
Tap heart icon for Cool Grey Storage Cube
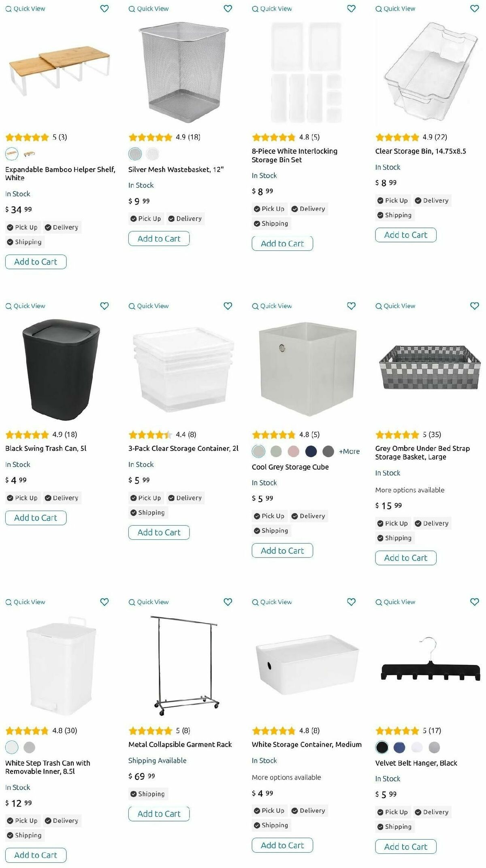point(351,306)
